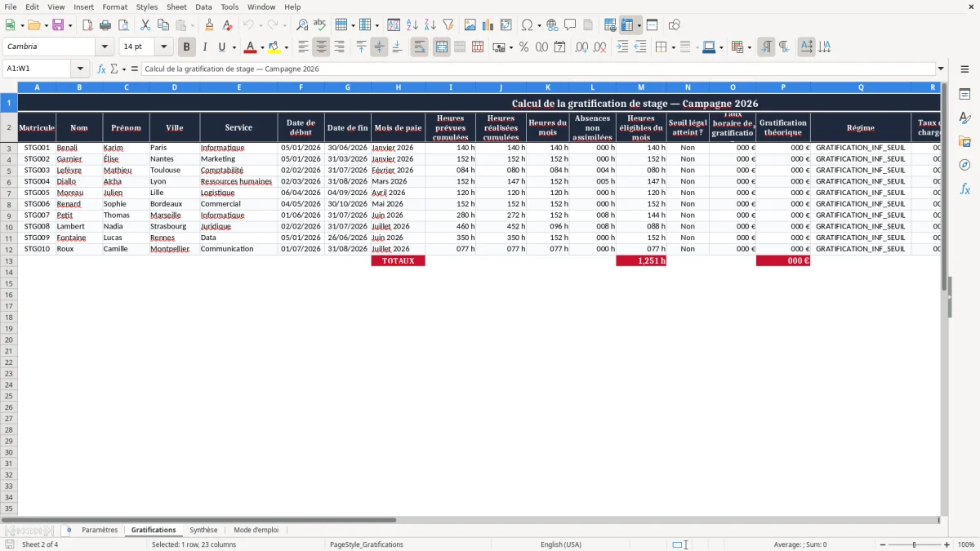Adjust the zoom slider in the status bar
The image size is (980, 551).
(914, 544)
